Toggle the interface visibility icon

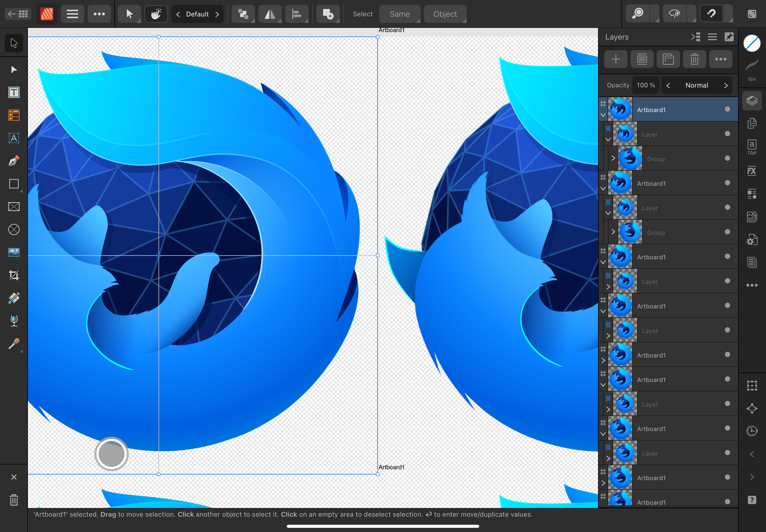(x=752, y=14)
